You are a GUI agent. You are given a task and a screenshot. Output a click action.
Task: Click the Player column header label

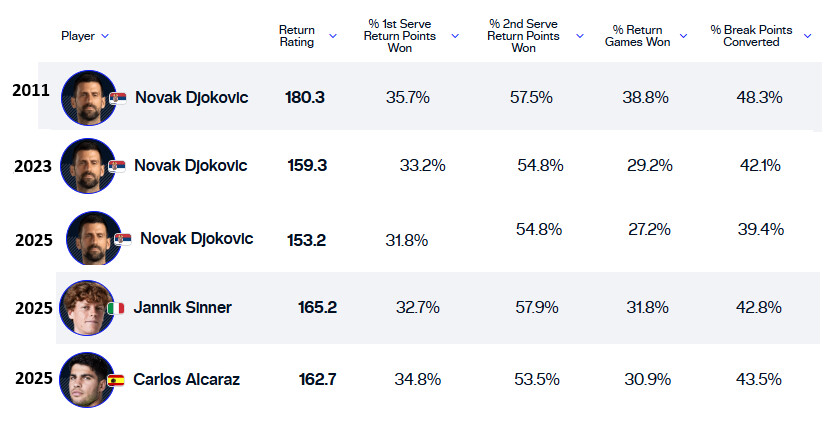point(78,36)
